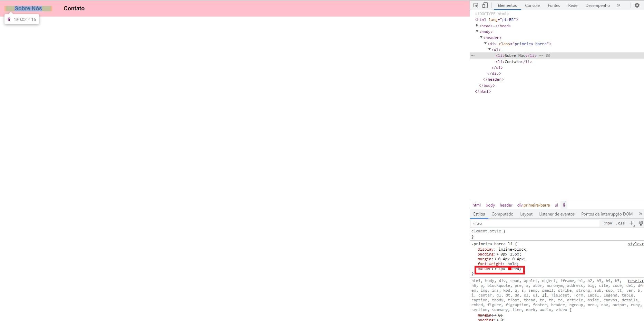Click the html breadcrumb
Screen dimensions: 644x321
coord(476,205)
